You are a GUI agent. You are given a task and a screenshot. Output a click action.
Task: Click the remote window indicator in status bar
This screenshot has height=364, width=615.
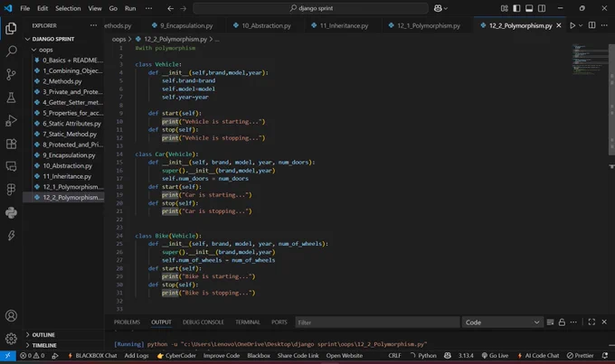tap(8, 355)
